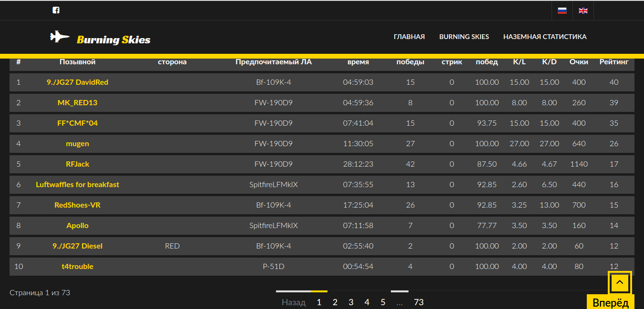Screen dimensions: 644x309
Task: Click Apollo's SpitfireLFMkIX aircraft cell
Action: click(274, 225)
